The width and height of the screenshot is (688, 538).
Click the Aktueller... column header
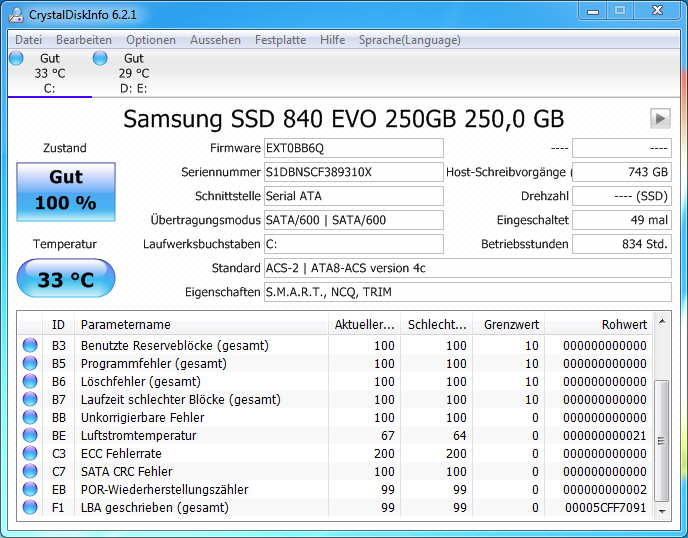pyautogui.click(x=364, y=324)
